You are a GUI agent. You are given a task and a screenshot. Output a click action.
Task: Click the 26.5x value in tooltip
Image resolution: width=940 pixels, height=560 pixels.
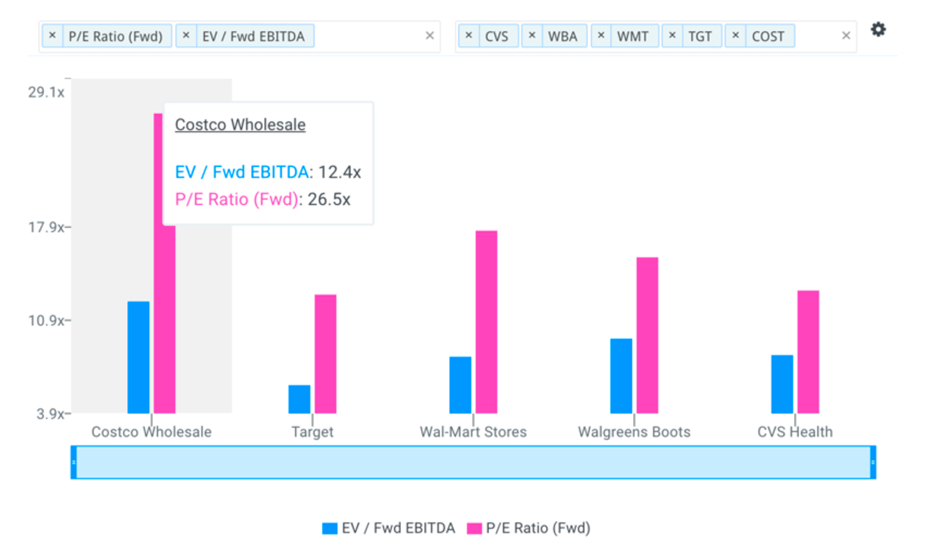click(329, 199)
